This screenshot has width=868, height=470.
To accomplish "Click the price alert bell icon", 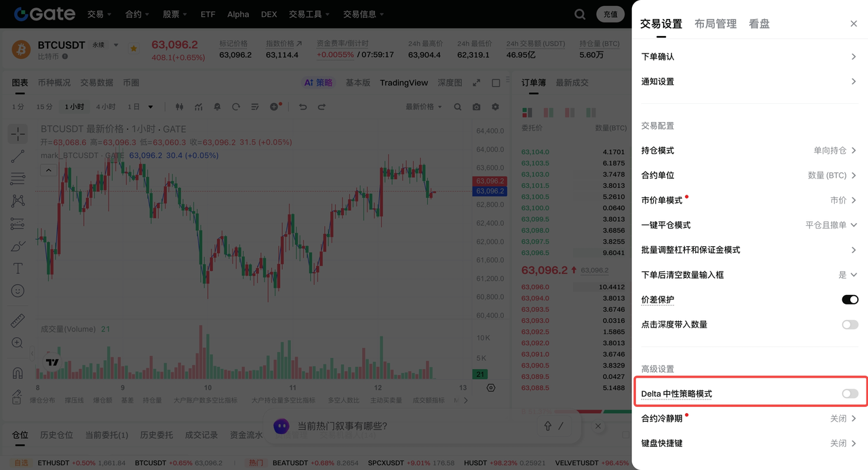I will click(x=217, y=107).
